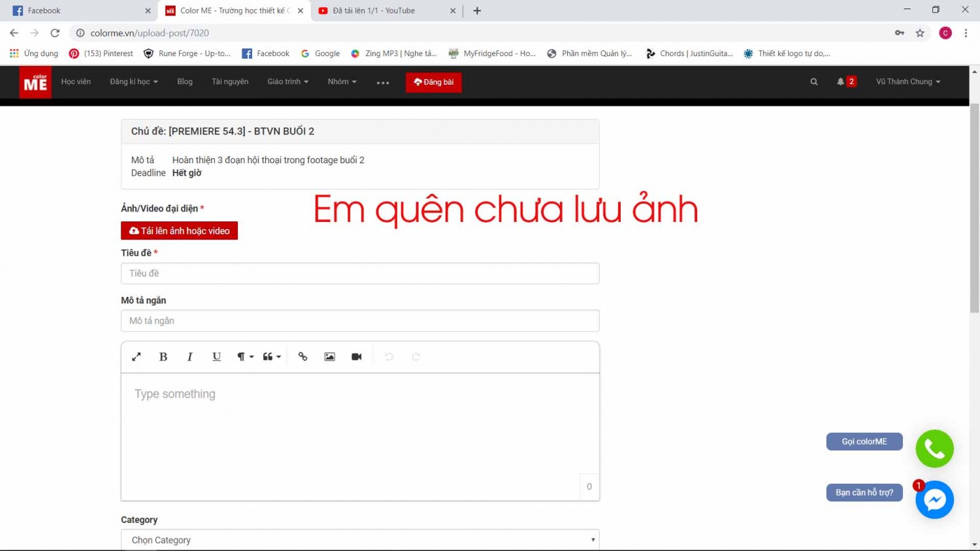Screen dimensions: 980x551
Task: Expand the Đăng kí học dropdown
Action: [x=134, y=82]
